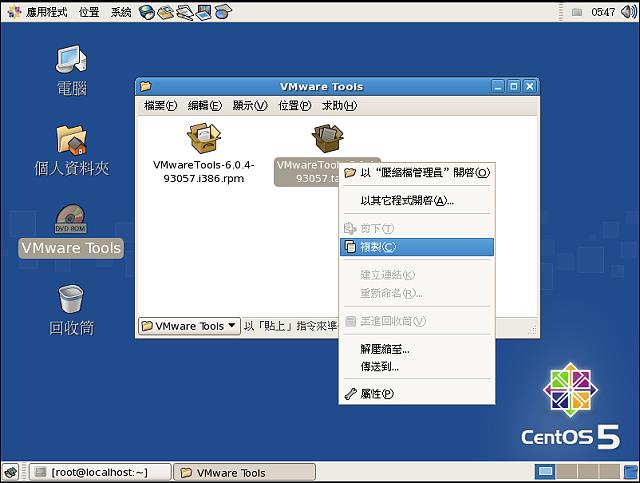Open the 顯示(V) menu
This screenshot has height=483, width=640.
(250, 106)
